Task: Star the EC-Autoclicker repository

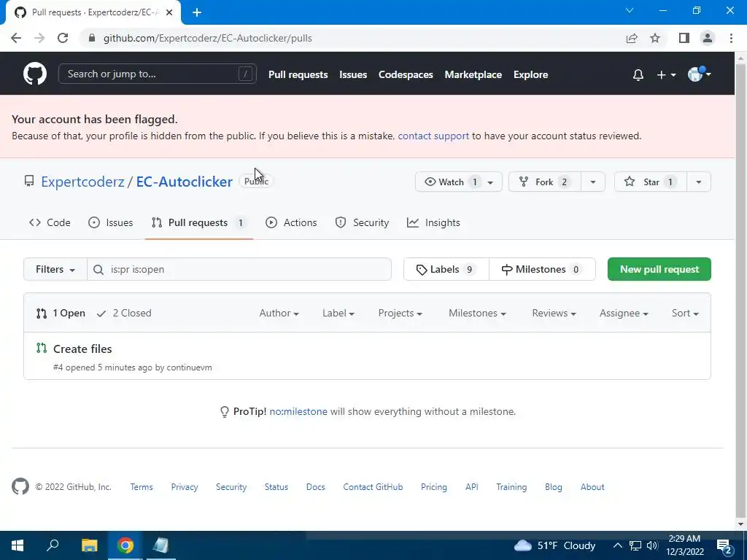Action: tap(651, 182)
